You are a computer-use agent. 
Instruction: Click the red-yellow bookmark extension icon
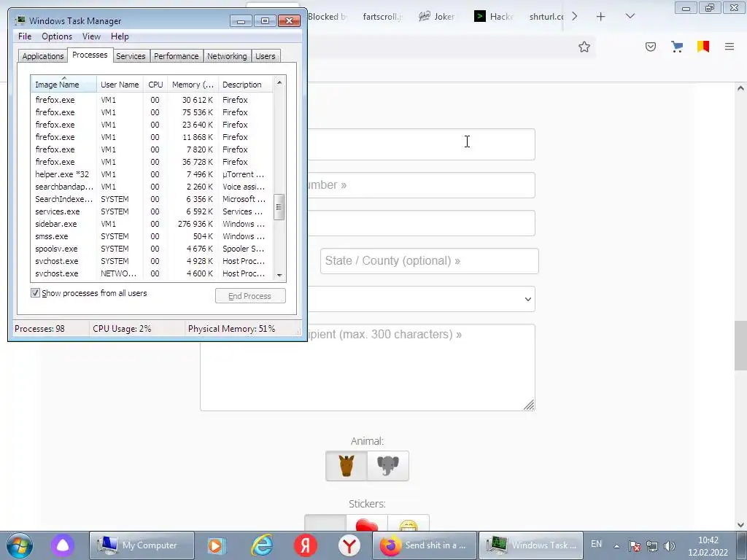coord(703,47)
